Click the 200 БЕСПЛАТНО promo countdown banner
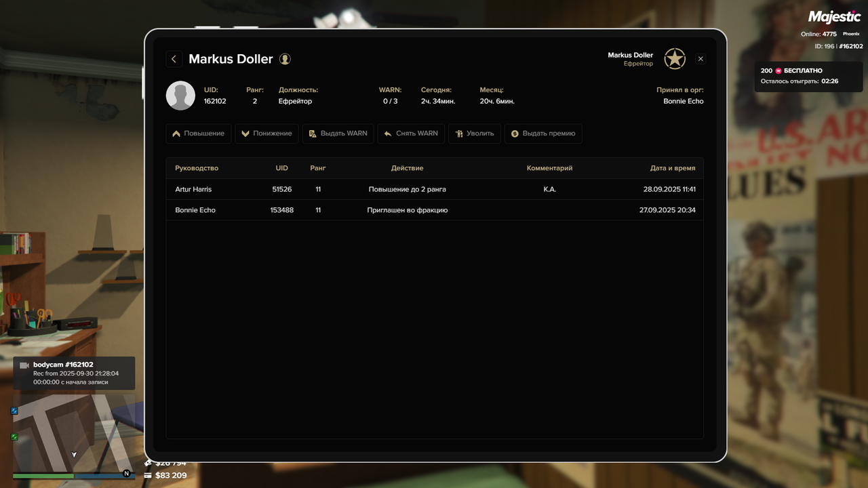This screenshot has height=488, width=868. click(808, 77)
